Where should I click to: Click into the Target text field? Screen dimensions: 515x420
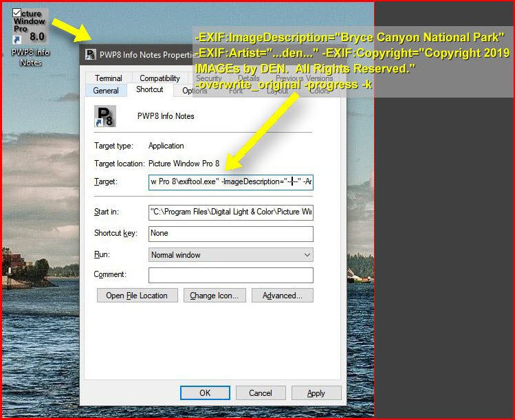coord(230,181)
